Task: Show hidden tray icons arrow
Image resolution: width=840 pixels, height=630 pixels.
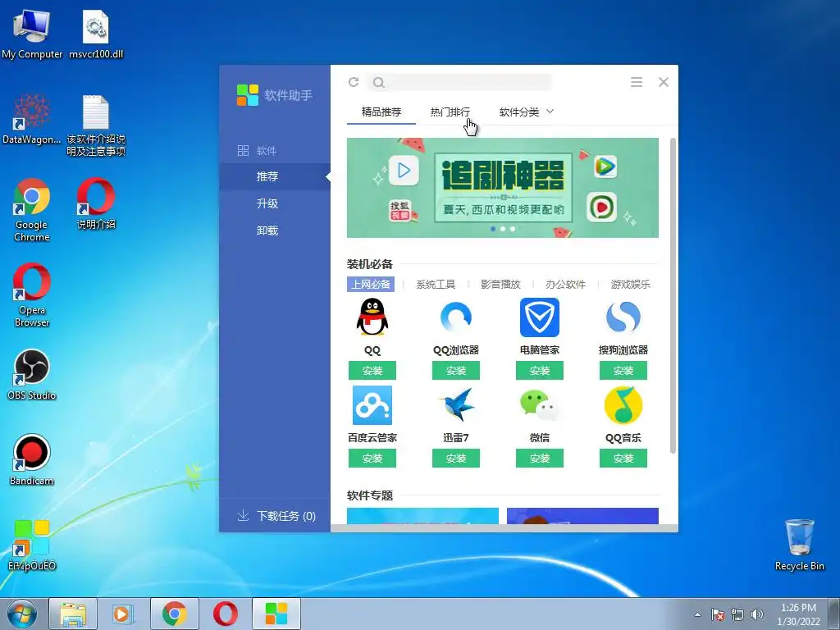Action: pos(697,614)
